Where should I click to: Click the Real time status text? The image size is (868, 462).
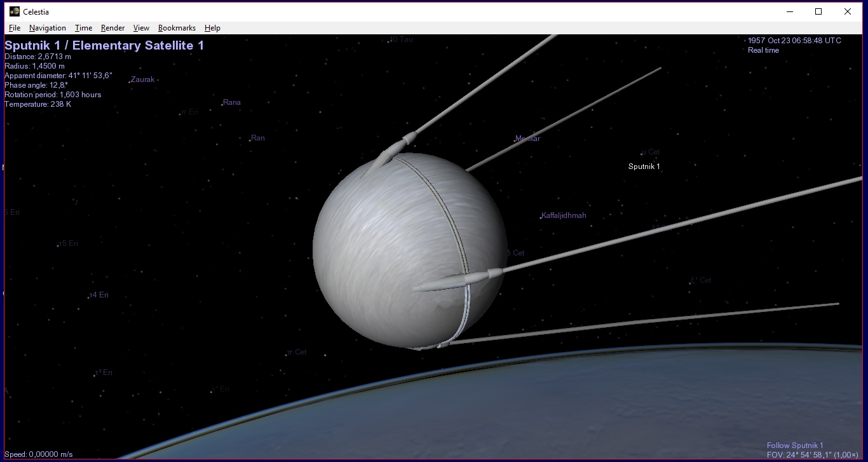tap(763, 50)
